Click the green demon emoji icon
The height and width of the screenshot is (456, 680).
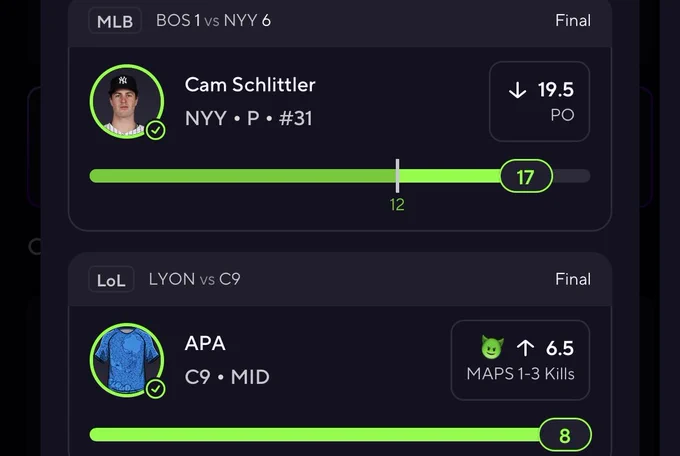492,348
